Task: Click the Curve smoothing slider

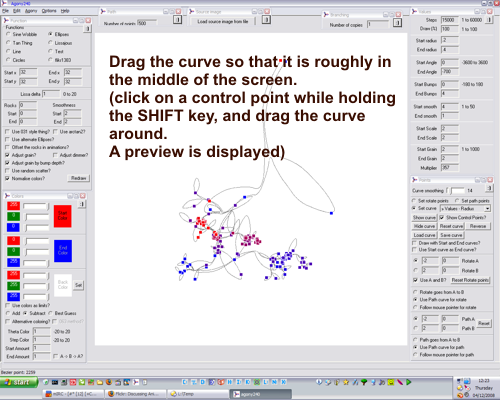Action: [455, 191]
